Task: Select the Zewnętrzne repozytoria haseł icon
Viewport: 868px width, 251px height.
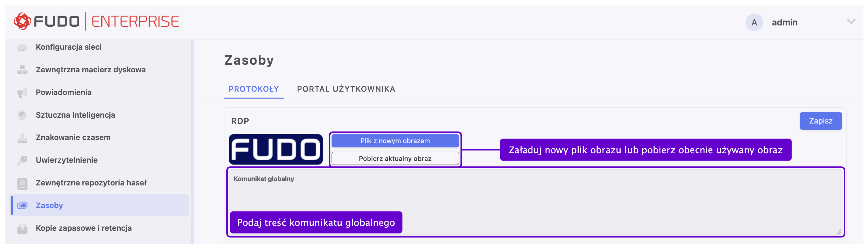Action: 22,183
